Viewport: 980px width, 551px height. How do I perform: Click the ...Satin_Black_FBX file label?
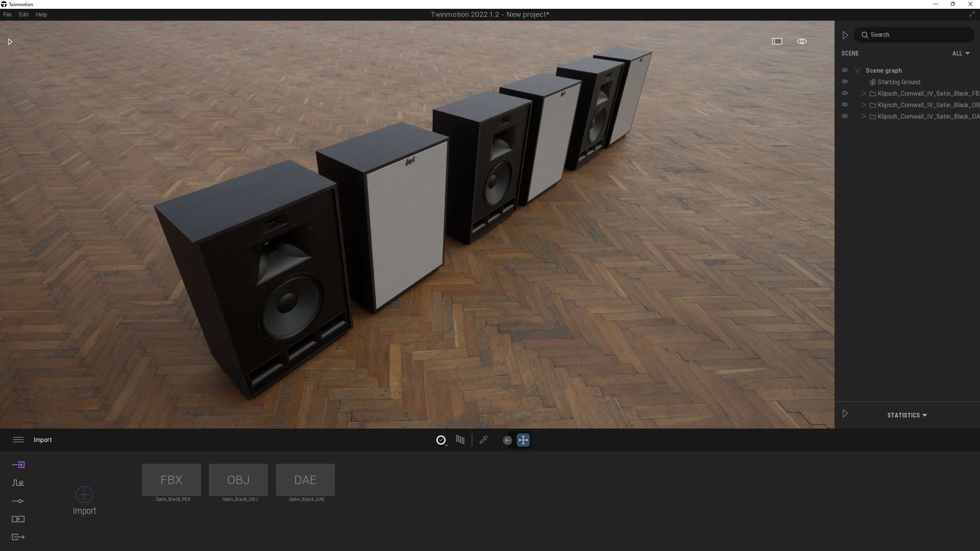(x=171, y=499)
